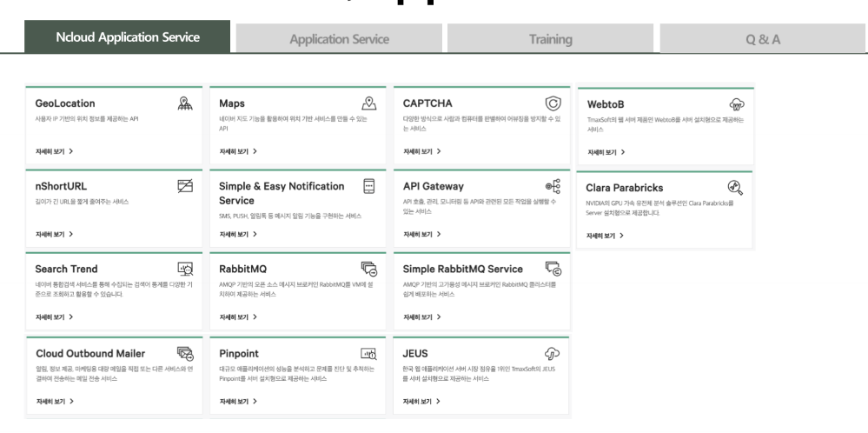The image size is (868, 433).
Task: Click the Maps pin icon
Action: click(x=369, y=103)
